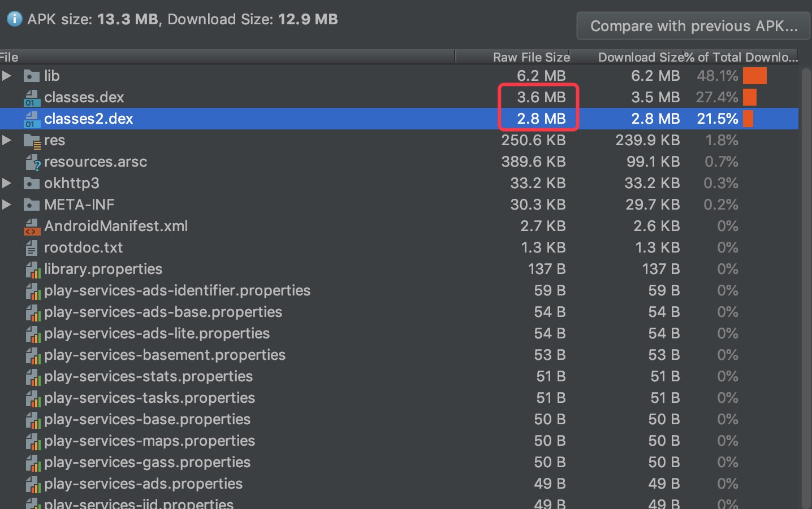Select play-services-maps.properties file
Image resolution: width=812 pixels, height=509 pixels.
(149, 441)
